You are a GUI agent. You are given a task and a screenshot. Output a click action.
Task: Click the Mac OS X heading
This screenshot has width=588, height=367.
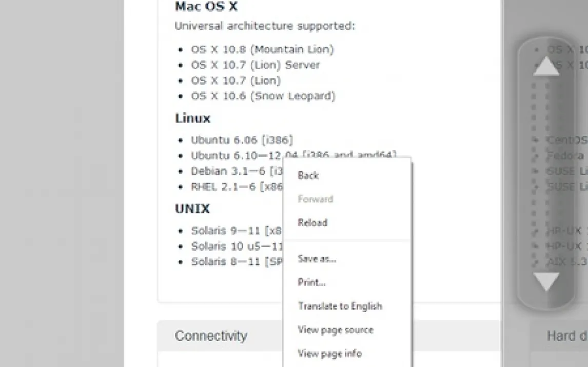206,6
